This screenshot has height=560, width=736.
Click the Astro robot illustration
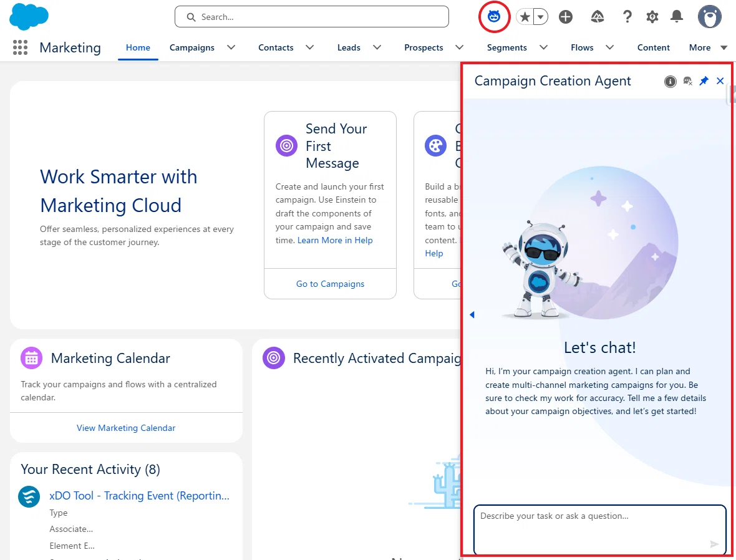click(x=541, y=269)
